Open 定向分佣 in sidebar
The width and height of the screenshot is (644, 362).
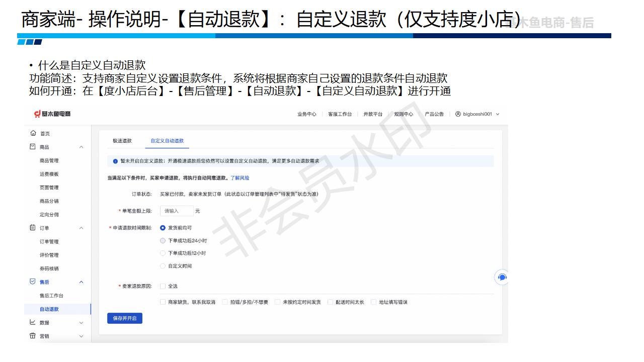click(x=49, y=215)
